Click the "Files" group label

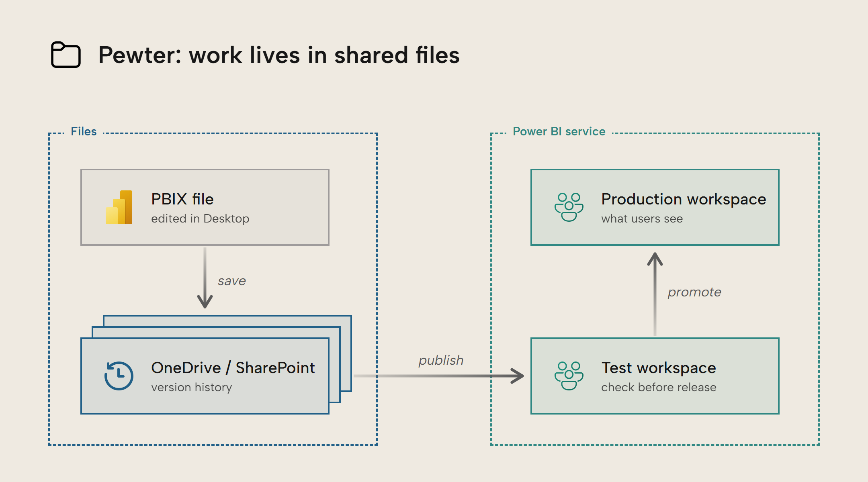coord(84,131)
